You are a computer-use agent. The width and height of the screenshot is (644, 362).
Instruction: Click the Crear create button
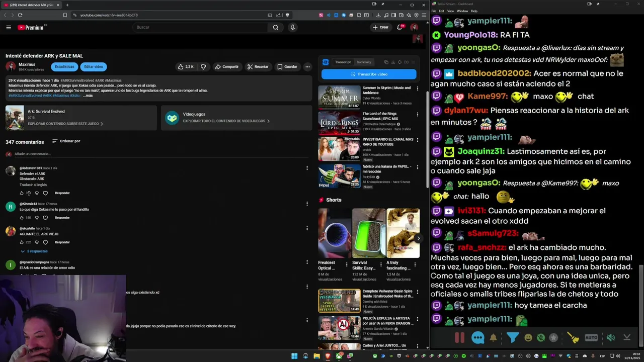(x=381, y=27)
